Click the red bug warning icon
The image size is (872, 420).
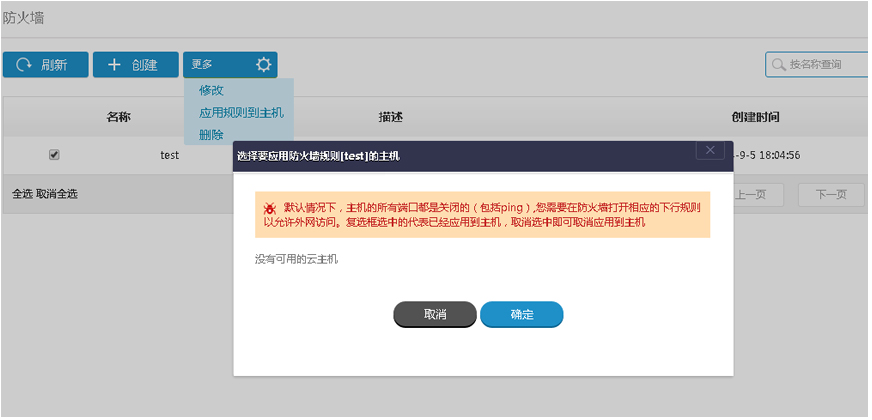pyautogui.click(x=270, y=208)
